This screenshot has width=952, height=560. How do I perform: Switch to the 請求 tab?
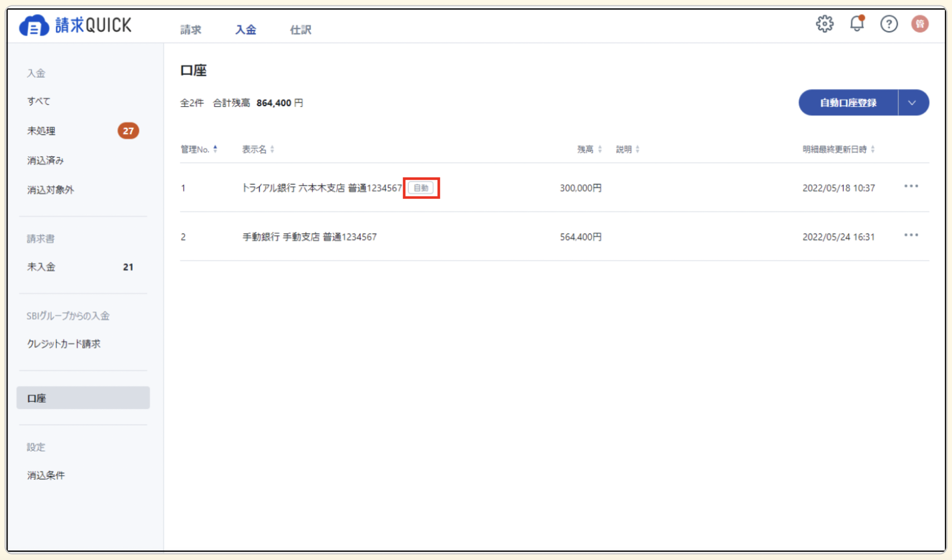point(190,30)
